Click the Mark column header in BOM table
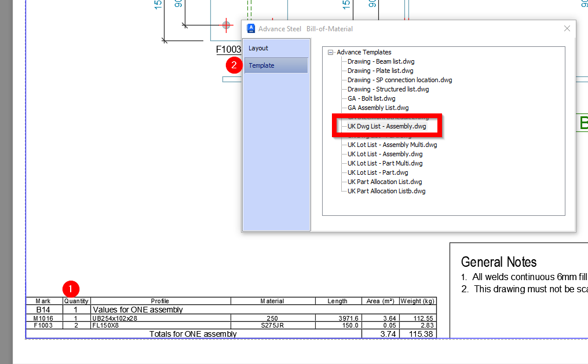Viewport: 588px width, 364px height. pyautogui.click(x=43, y=301)
